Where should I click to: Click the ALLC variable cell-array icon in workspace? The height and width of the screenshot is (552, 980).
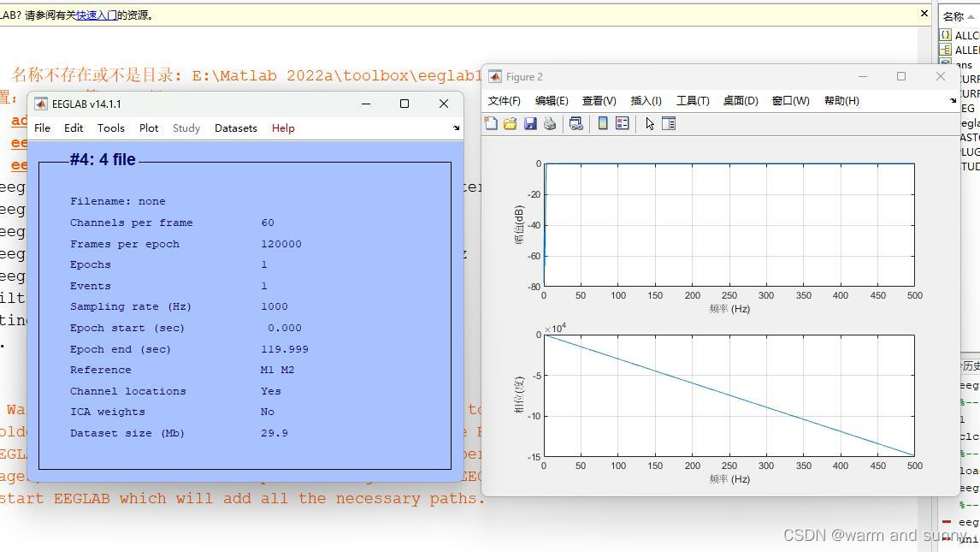pyautogui.click(x=946, y=35)
